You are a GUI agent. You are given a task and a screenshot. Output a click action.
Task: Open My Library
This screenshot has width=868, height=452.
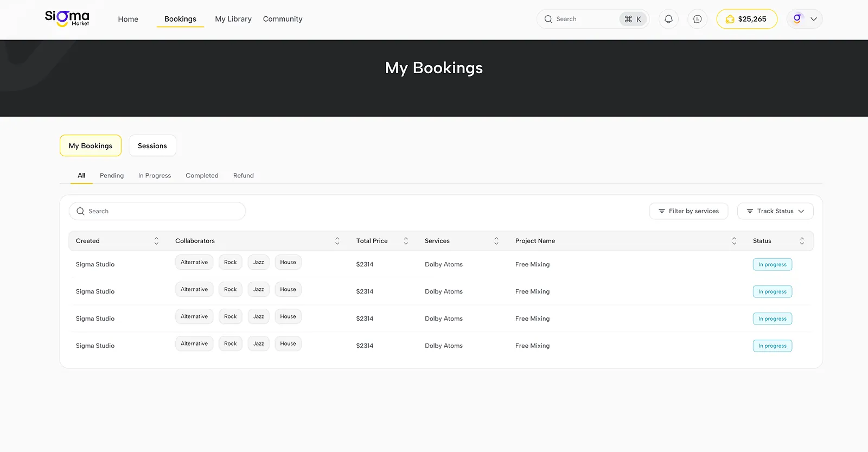tap(233, 19)
